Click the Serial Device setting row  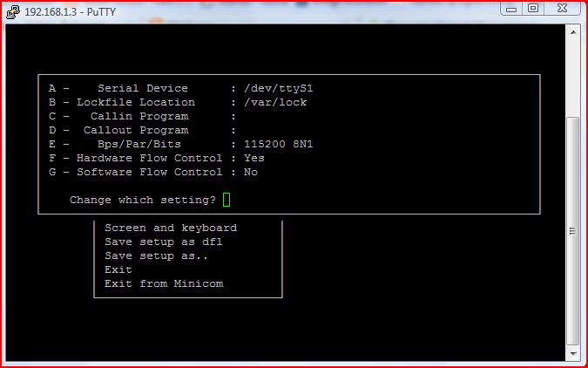[x=180, y=88]
